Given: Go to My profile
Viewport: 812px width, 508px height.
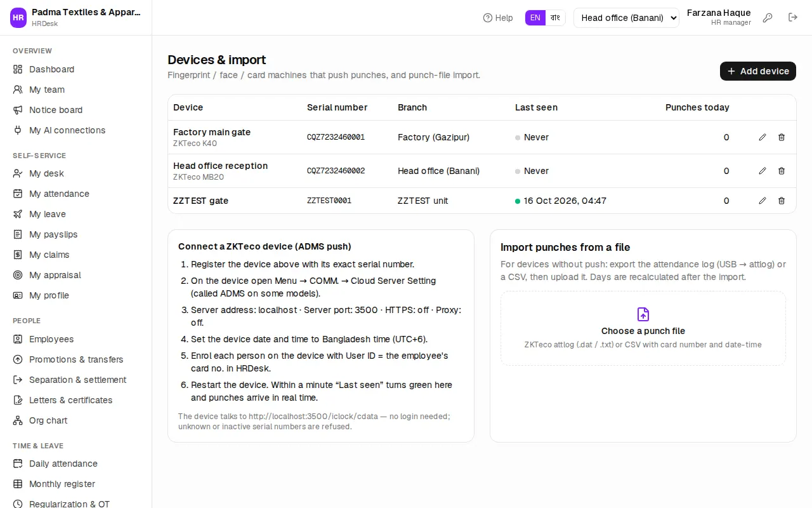Looking at the screenshot, I should 76,295.
